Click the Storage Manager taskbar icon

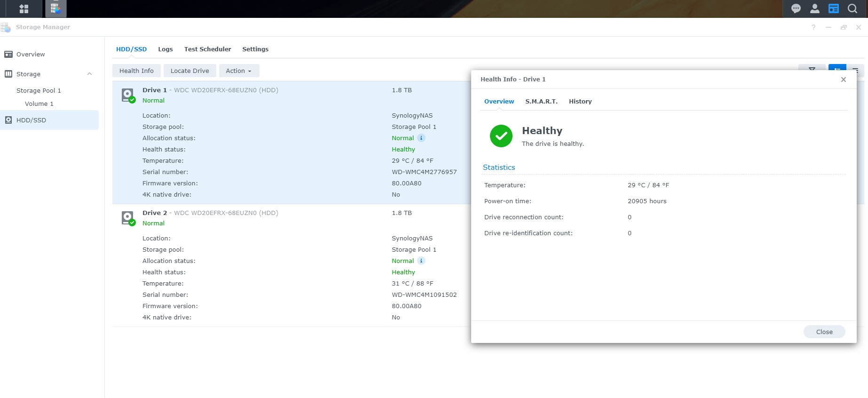tap(56, 8)
